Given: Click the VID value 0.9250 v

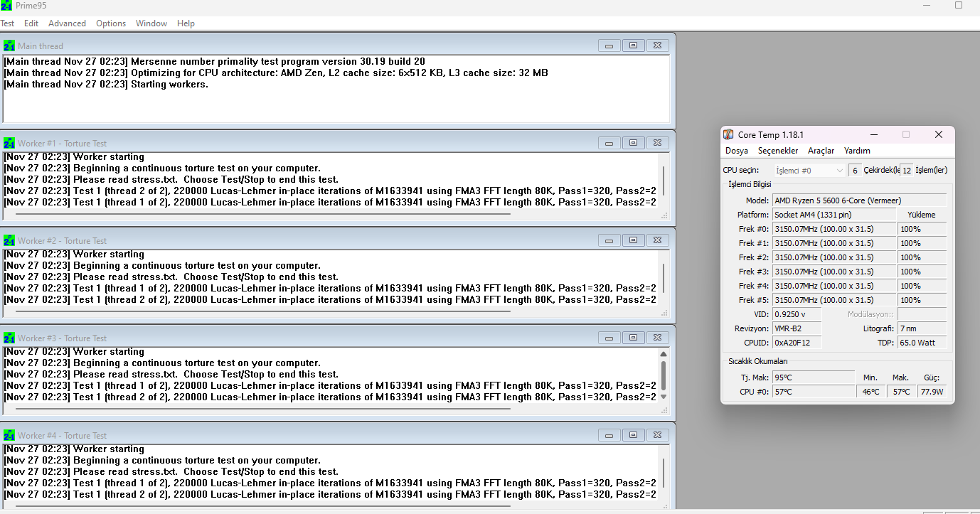Looking at the screenshot, I should pyautogui.click(x=797, y=314).
